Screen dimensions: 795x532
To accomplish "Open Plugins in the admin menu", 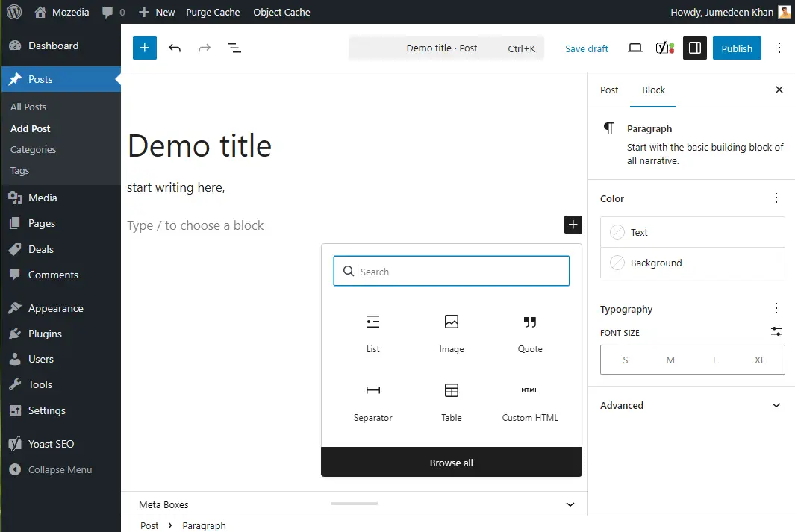I will coord(45,334).
